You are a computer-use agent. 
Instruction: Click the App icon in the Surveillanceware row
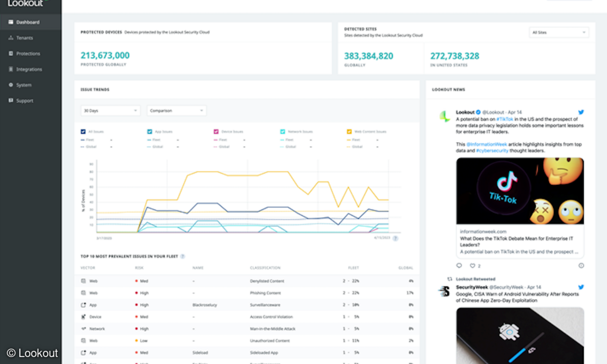(x=83, y=305)
